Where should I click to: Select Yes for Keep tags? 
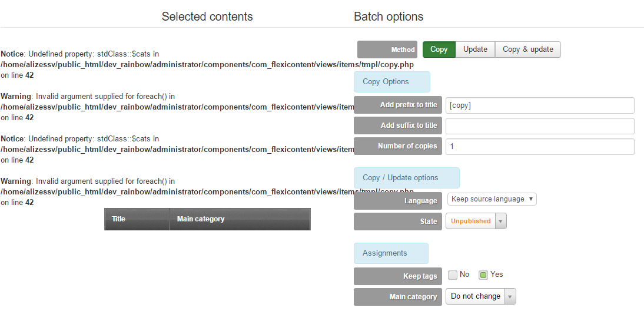[x=483, y=275]
